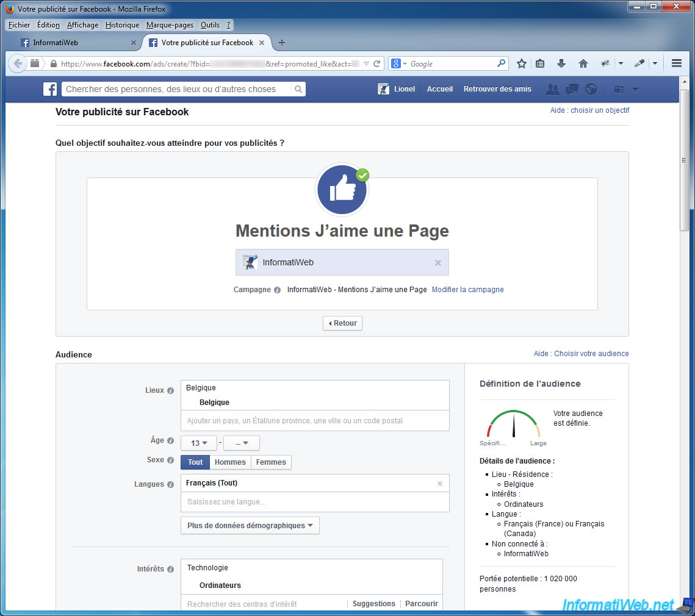The width and height of the screenshot is (695, 616).
Task: Click the padlock icon in the address bar
Action: click(54, 64)
